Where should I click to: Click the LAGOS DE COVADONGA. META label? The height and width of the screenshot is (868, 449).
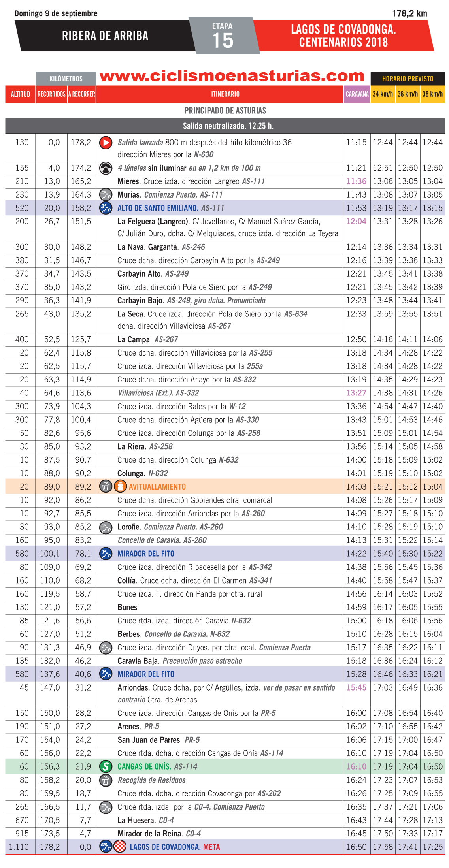[x=175, y=847]
